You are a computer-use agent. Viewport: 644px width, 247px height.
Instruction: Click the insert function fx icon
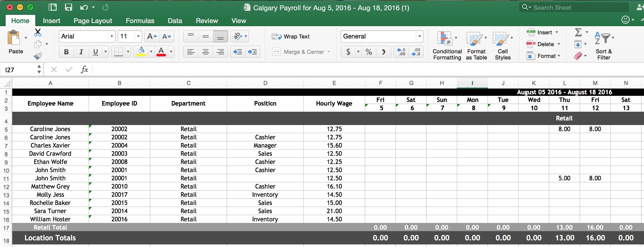[84, 69]
